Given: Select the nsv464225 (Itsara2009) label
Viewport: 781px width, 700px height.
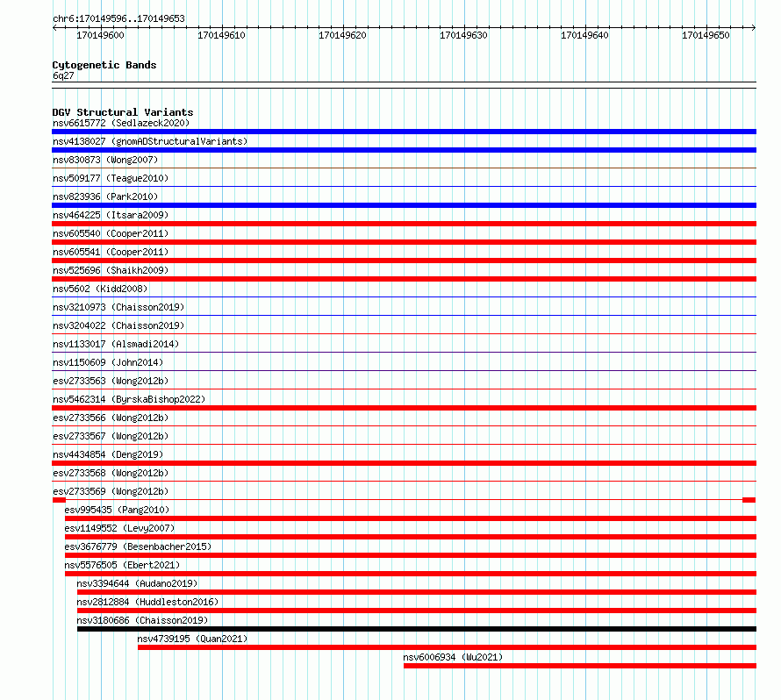Looking at the screenshot, I should tap(111, 215).
